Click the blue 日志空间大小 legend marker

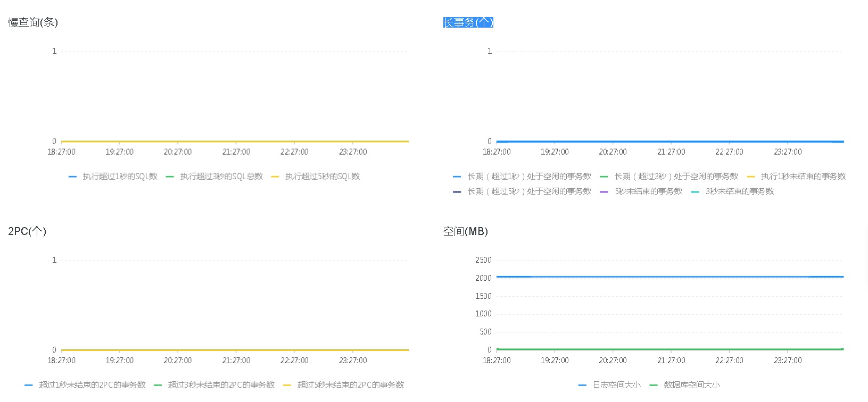click(x=583, y=385)
